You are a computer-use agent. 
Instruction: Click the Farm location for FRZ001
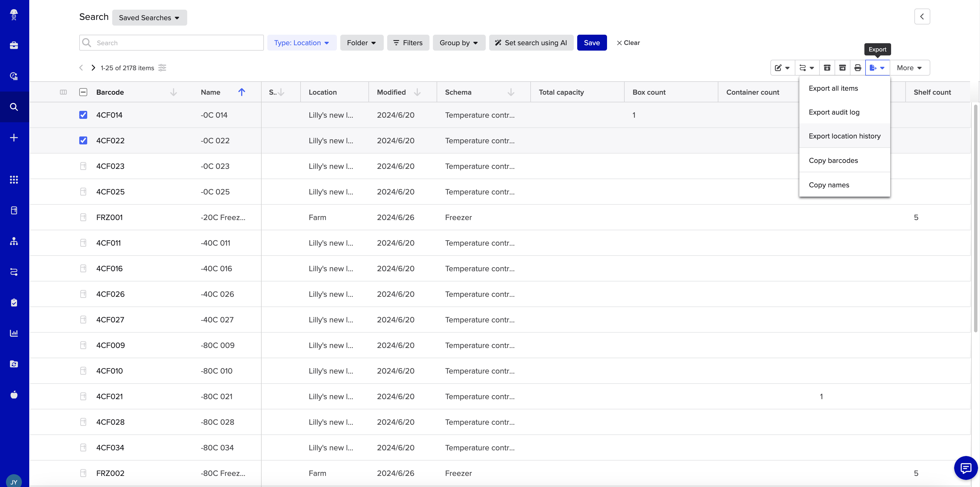[x=317, y=217]
